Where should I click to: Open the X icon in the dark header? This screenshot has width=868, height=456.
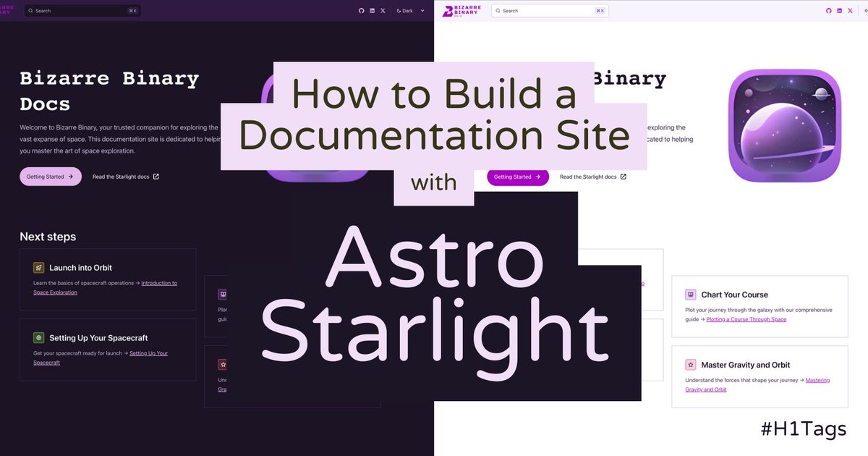pyautogui.click(x=383, y=11)
